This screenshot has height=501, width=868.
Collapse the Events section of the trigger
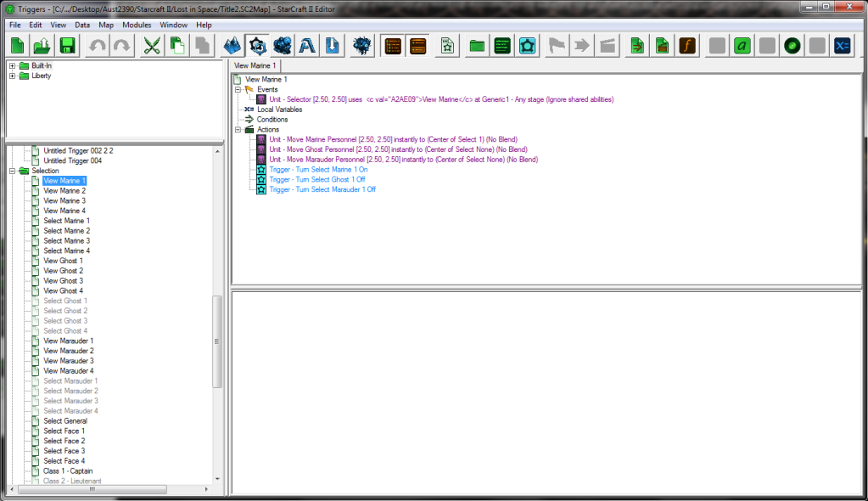pyautogui.click(x=238, y=90)
